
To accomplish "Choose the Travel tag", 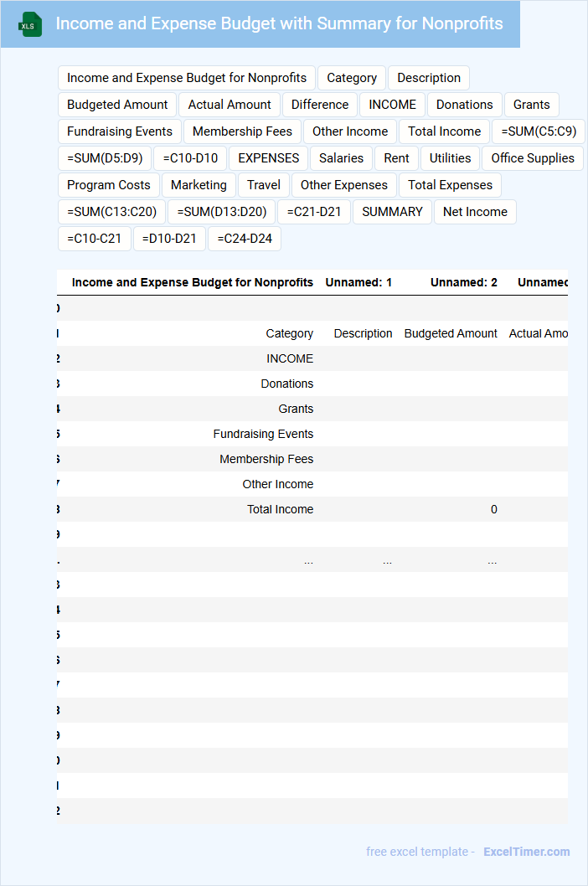I will 264,185.
